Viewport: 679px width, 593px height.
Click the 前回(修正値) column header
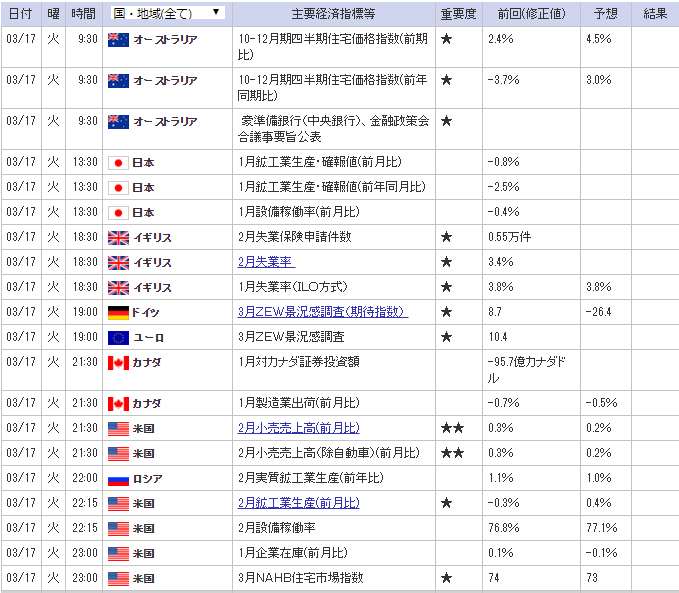click(531, 14)
